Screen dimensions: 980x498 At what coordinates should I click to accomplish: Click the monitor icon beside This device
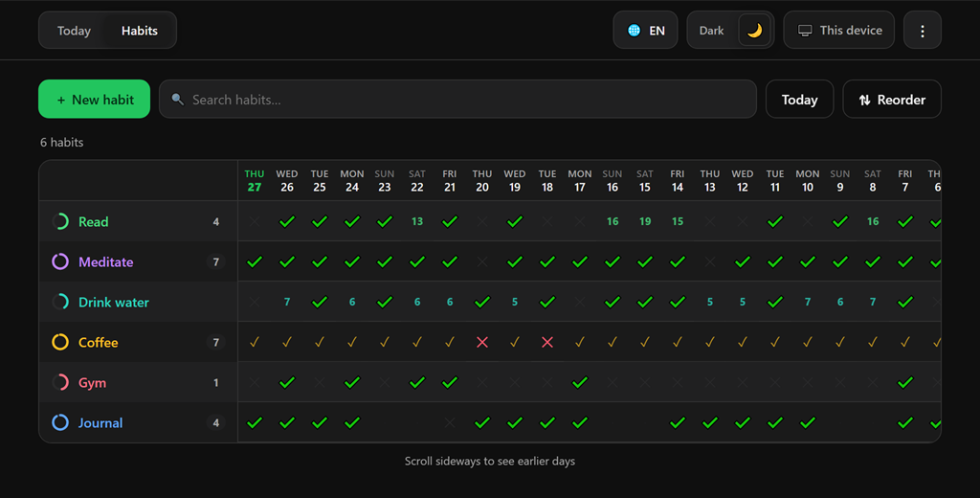click(x=805, y=31)
